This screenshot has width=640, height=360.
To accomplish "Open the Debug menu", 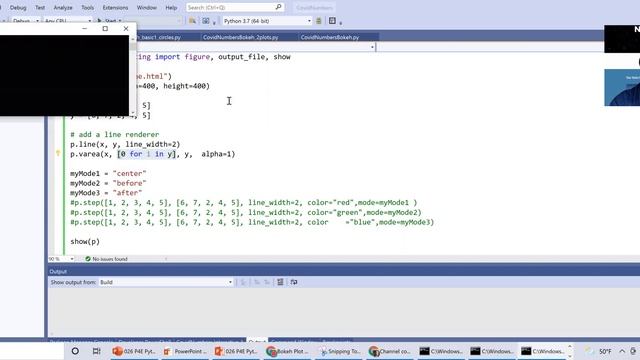I will click(x=18, y=7).
